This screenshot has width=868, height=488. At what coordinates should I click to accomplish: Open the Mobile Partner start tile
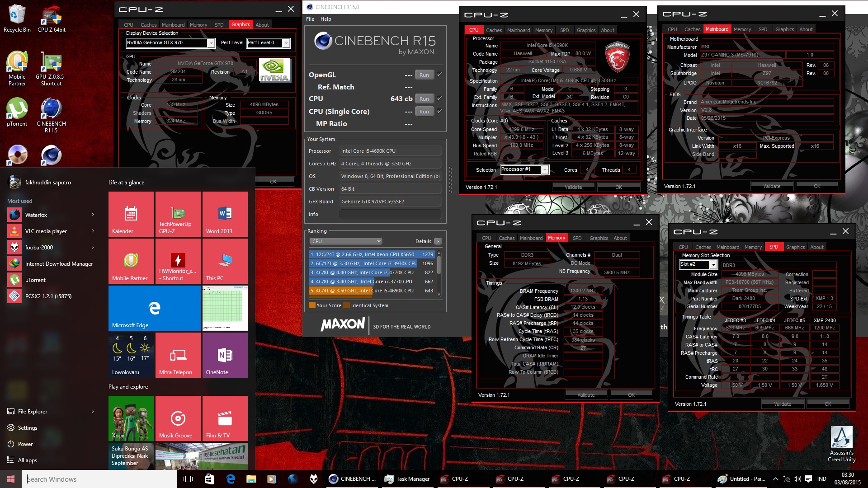coord(131,261)
